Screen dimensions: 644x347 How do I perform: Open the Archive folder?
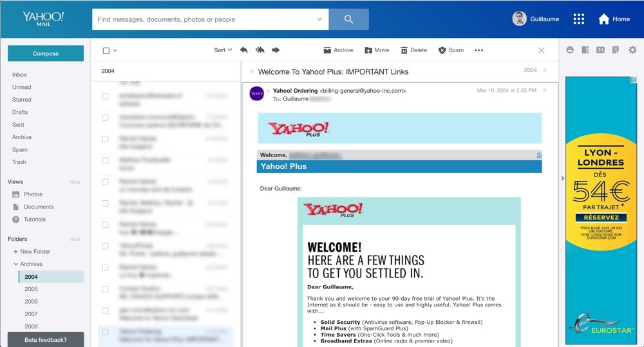click(22, 136)
